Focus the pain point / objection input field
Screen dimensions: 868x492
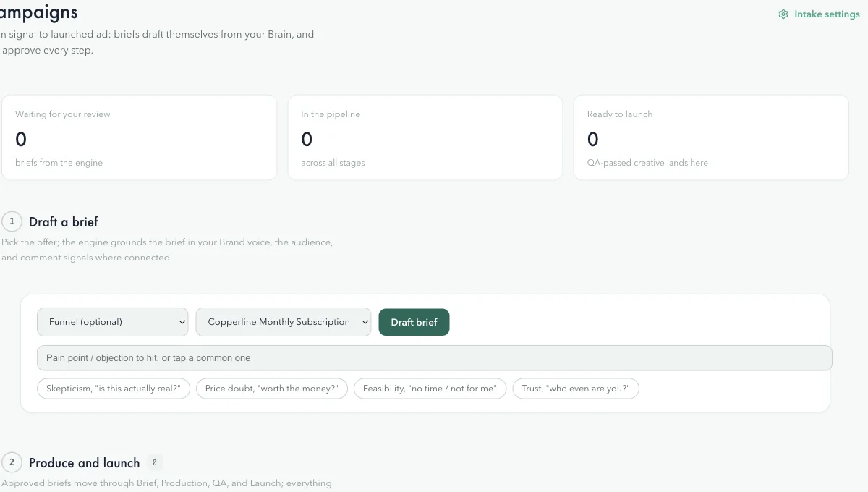(x=434, y=358)
